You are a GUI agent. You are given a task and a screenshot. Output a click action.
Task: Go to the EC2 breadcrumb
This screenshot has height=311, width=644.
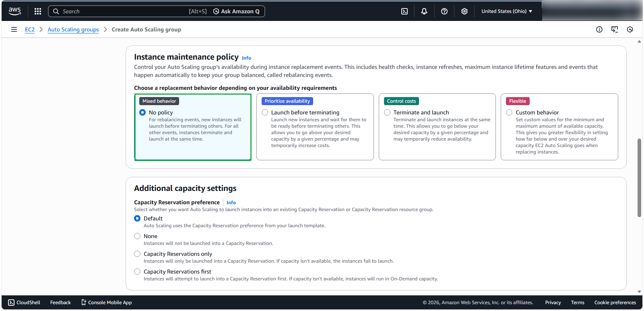tap(30, 29)
